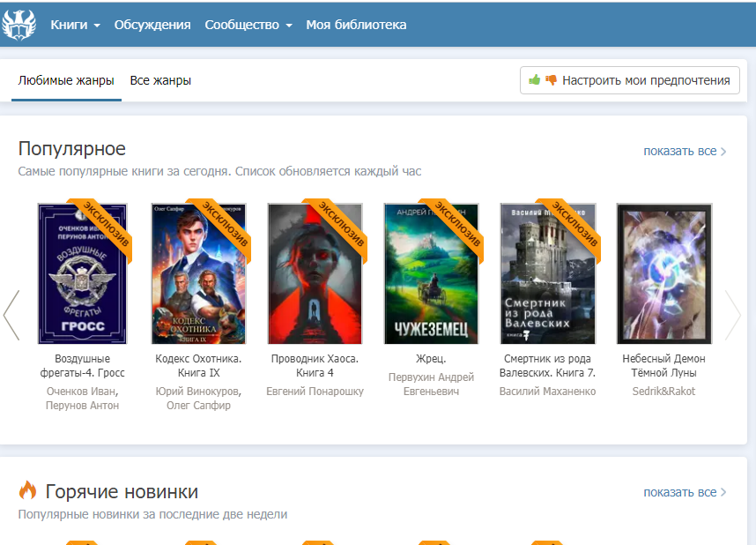Select the Любимые жанры tab
Screen dimensions: 756x545
click(66, 80)
